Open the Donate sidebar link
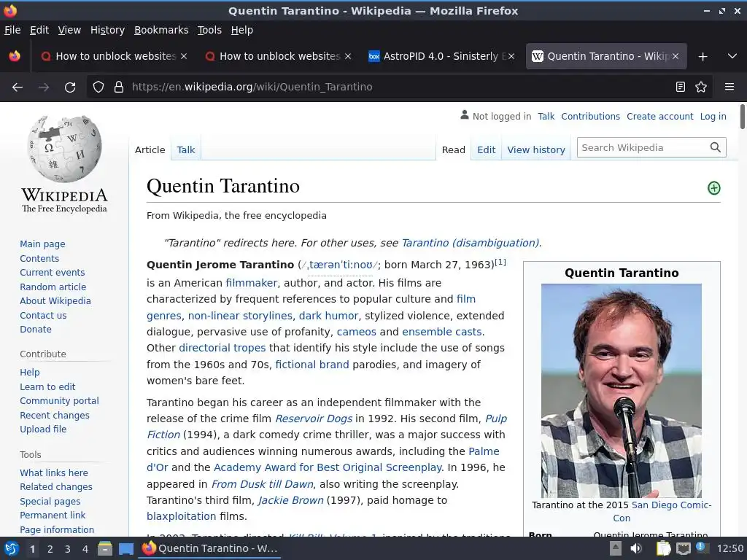 (x=36, y=329)
